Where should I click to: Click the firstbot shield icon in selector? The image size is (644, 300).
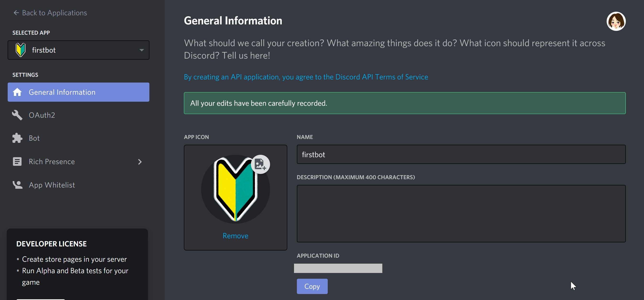(x=21, y=50)
